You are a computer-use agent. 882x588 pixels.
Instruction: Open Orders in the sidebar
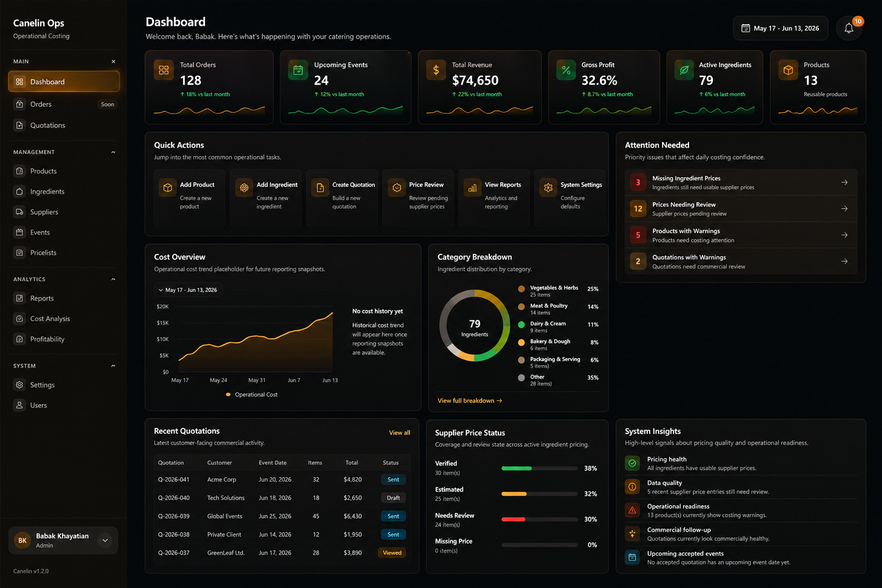[64, 104]
